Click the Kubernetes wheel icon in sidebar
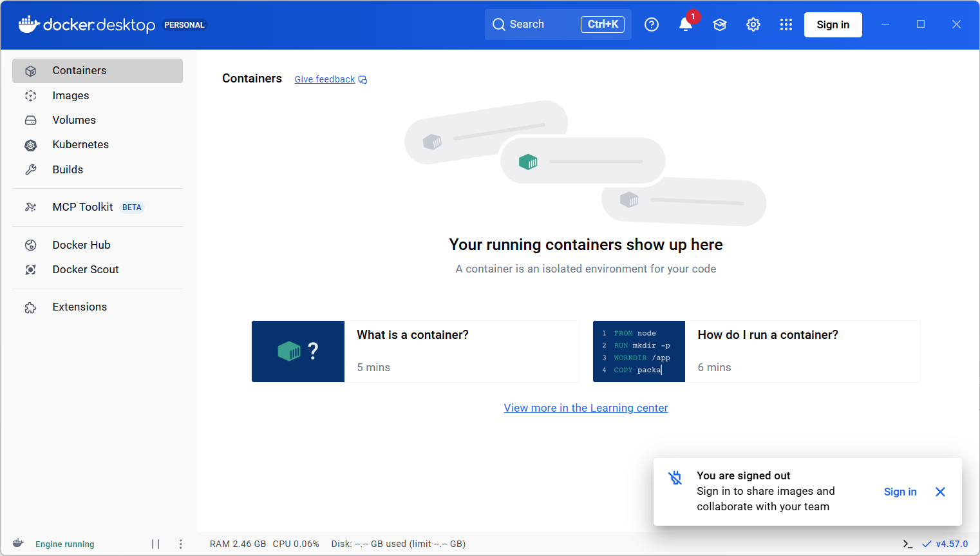 30,145
